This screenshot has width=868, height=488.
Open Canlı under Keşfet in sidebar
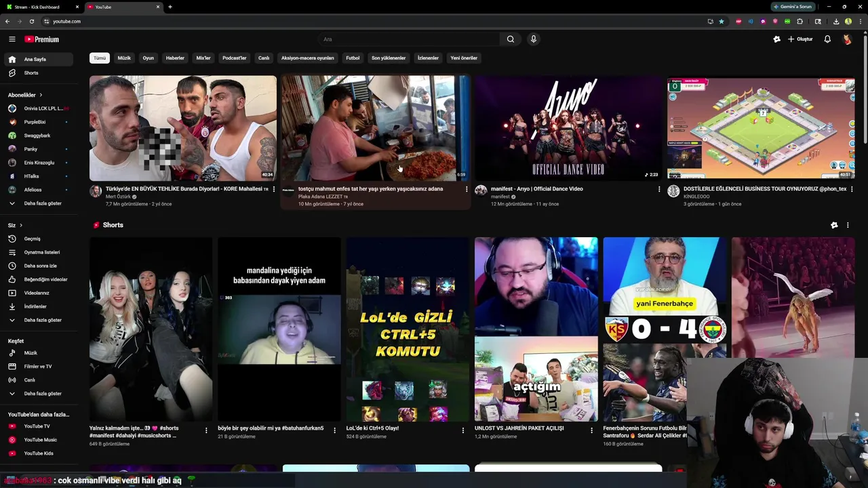click(37, 380)
